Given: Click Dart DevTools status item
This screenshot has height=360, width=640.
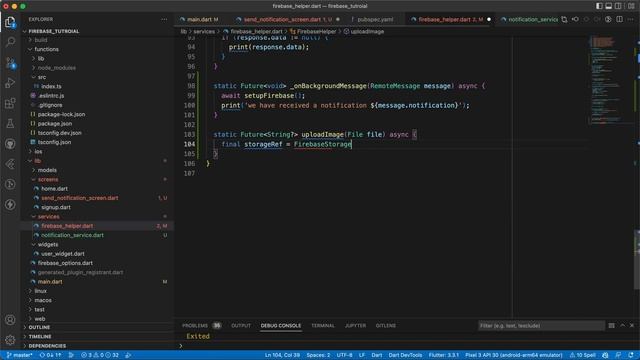Looking at the screenshot, I should 405,355.
